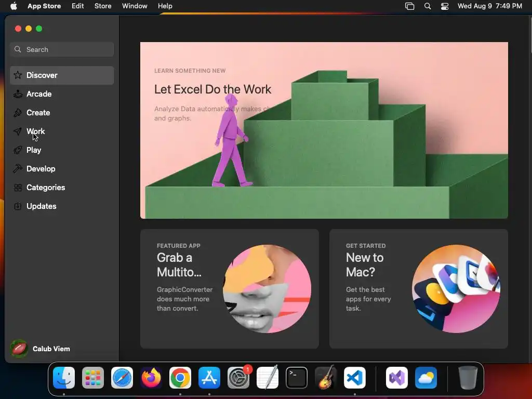Image resolution: width=532 pixels, height=399 pixels.
Task: Click the Stage Manager menu bar icon
Action: click(x=409, y=6)
